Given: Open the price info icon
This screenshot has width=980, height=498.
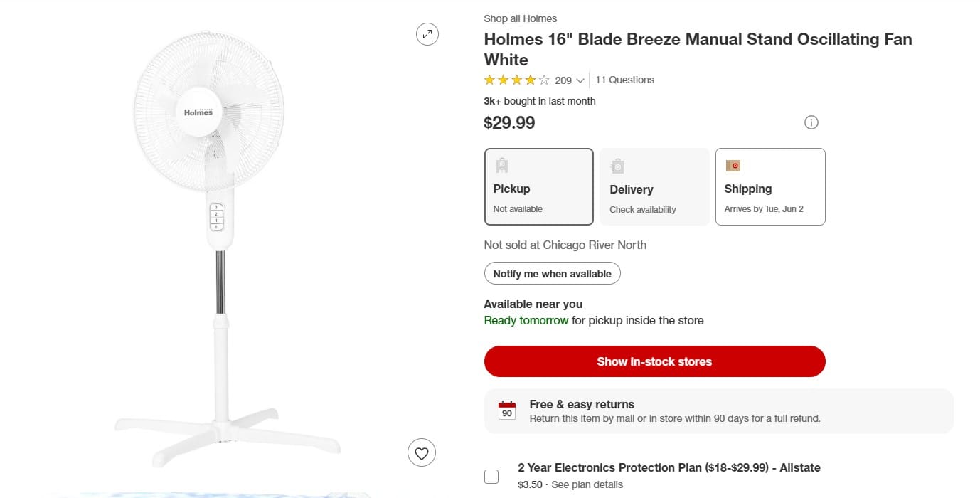Looking at the screenshot, I should (811, 122).
